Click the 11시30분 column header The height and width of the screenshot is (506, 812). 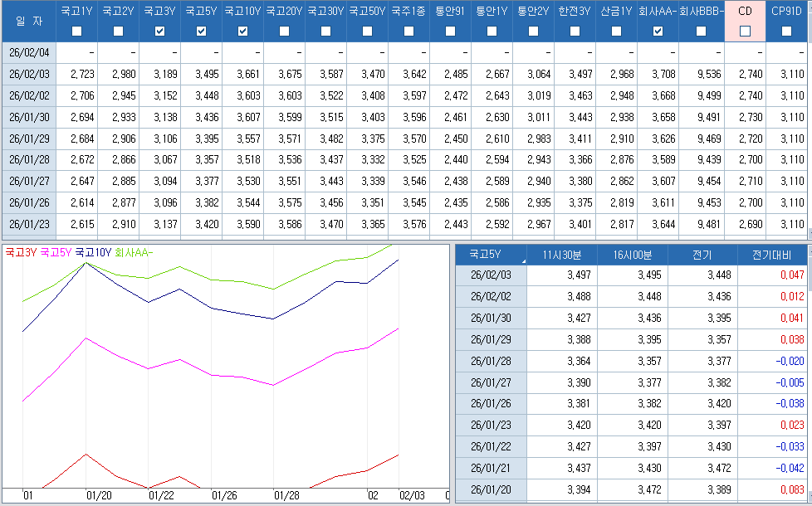click(x=561, y=255)
